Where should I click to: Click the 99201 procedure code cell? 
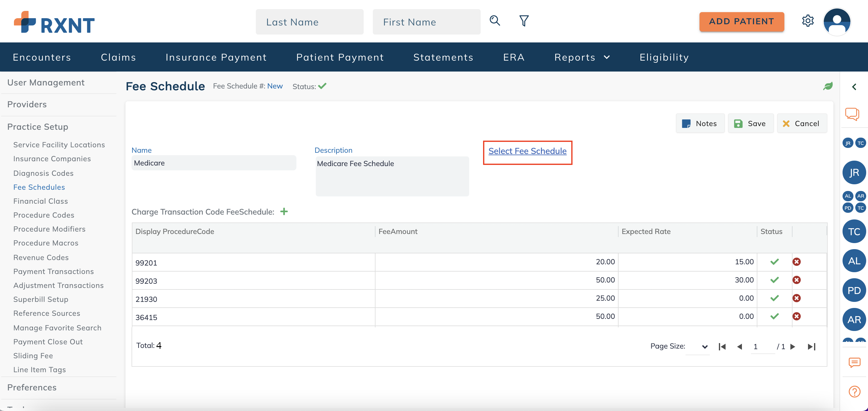253,262
